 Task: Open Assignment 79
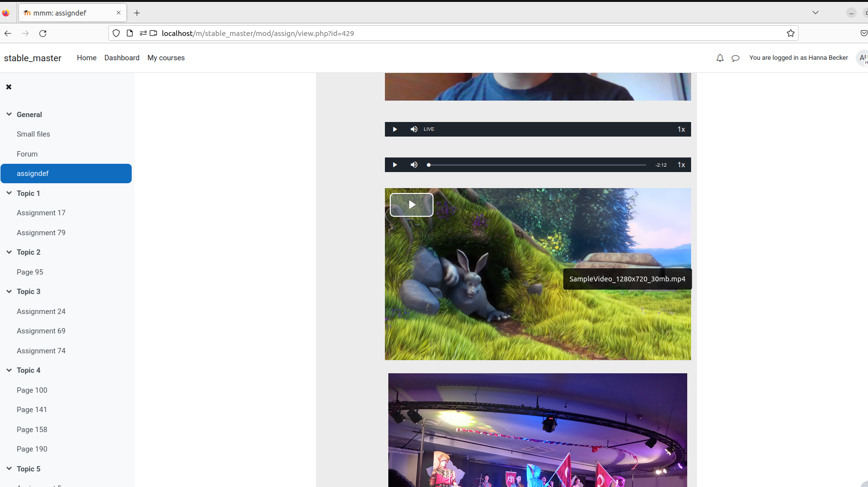[41, 233]
